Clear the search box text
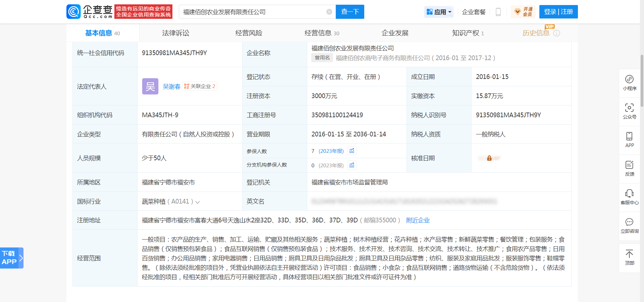This screenshot has height=302, width=644. 329,12
